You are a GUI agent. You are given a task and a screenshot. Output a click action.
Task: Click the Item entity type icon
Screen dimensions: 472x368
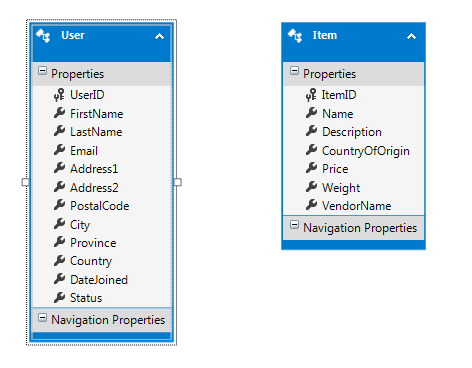click(x=295, y=36)
